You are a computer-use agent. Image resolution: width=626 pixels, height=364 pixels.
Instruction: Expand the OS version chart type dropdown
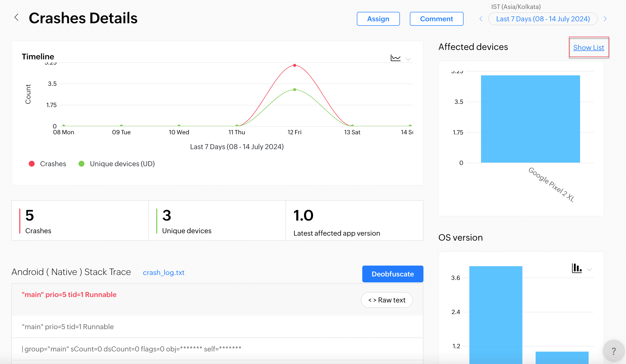(x=589, y=270)
